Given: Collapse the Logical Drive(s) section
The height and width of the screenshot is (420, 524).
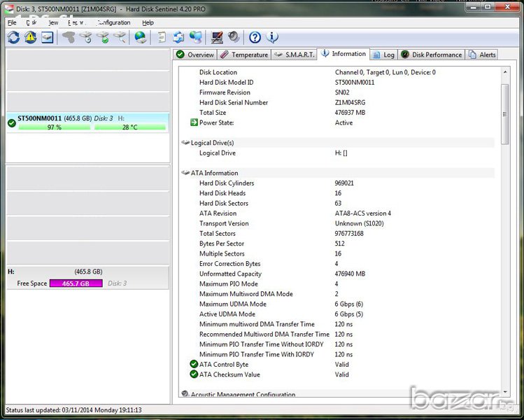Looking at the screenshot, I should click(185, 143).
